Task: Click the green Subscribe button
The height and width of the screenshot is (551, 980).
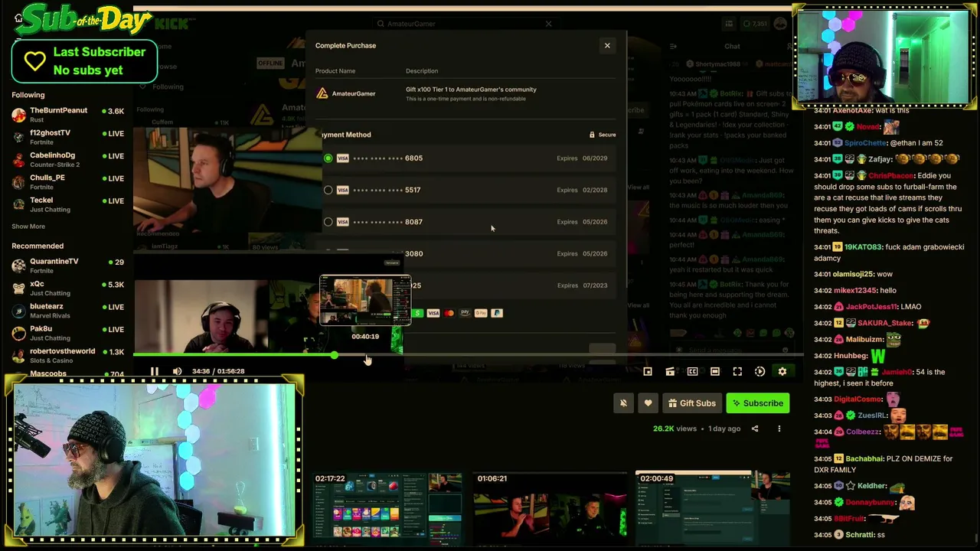Action: [757, 403]
